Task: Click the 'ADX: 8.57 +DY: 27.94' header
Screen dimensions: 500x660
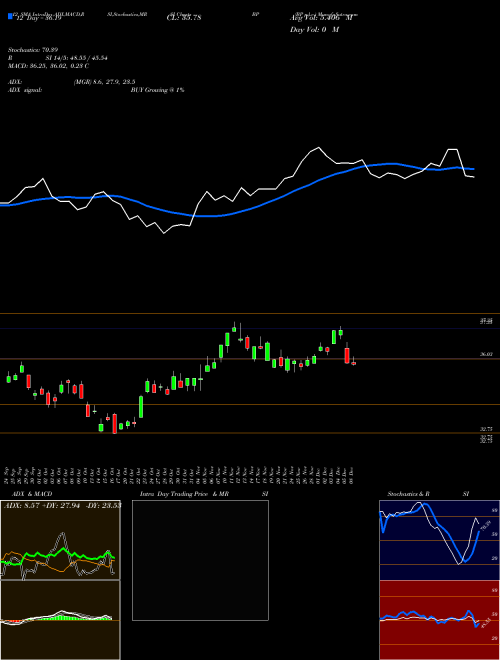Action: (62, 505)
